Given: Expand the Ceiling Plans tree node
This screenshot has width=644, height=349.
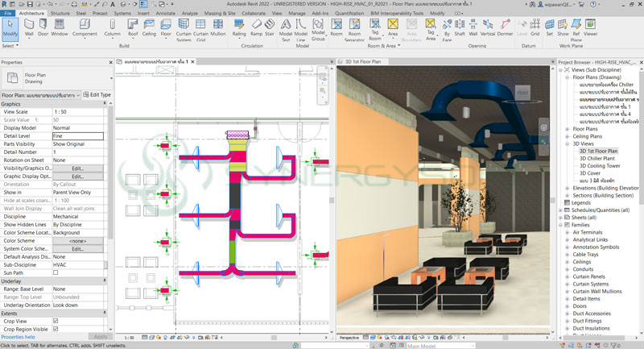Looking at the screenshot, I should coord(567,135).
